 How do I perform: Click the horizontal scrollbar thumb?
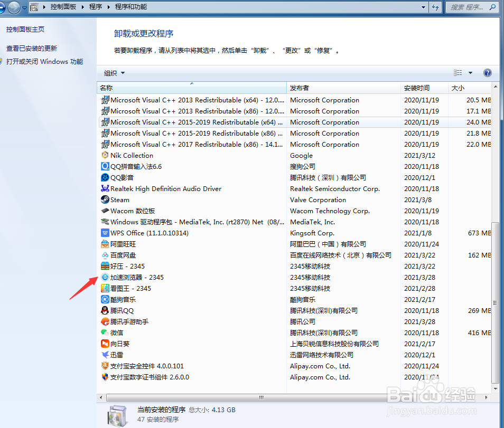click(x=247, y=397)
